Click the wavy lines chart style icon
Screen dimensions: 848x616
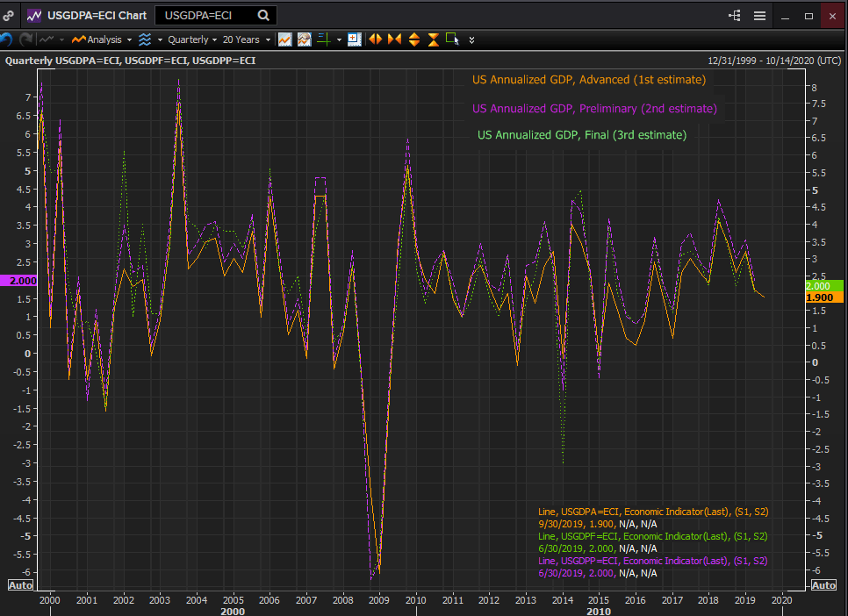click(x=145, y=39)
